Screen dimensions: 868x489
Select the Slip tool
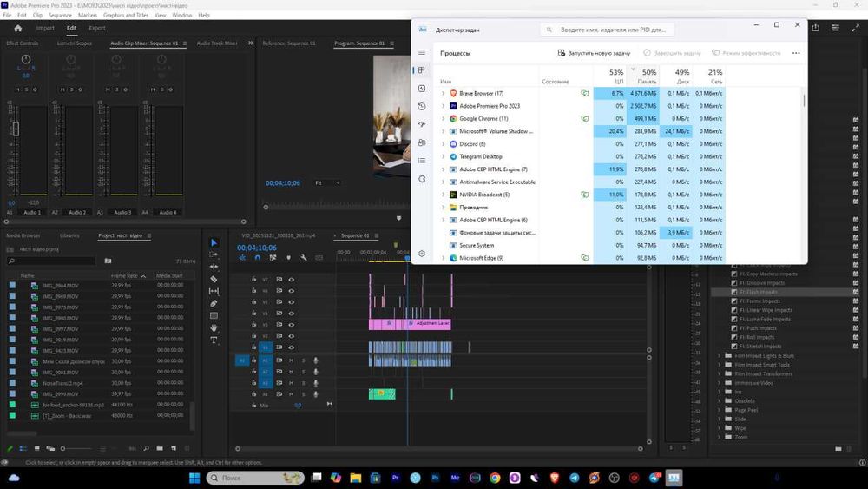[214, 291]
